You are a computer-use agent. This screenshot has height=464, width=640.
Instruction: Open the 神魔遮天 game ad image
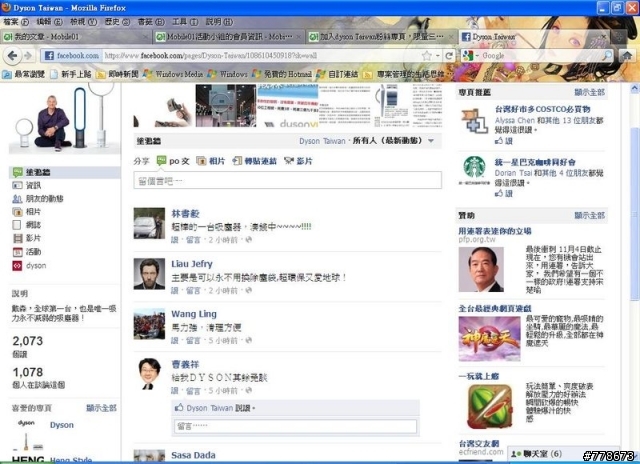489,338
